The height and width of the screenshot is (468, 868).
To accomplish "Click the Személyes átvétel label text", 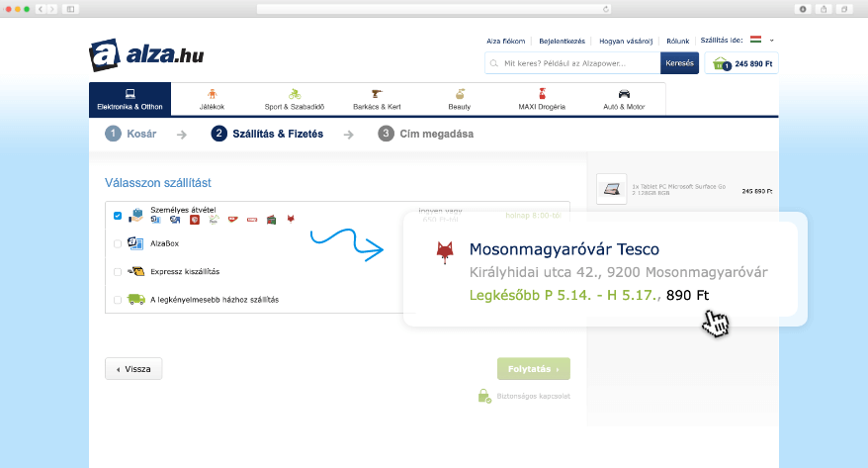I will coord(183,210).
